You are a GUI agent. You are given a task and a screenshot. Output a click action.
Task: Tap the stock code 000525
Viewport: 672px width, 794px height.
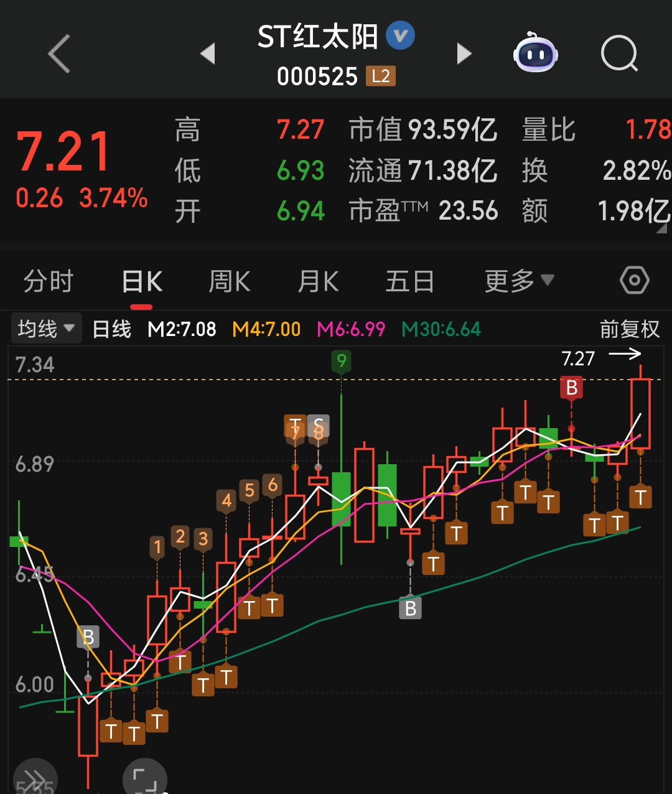tap(317, 77)
